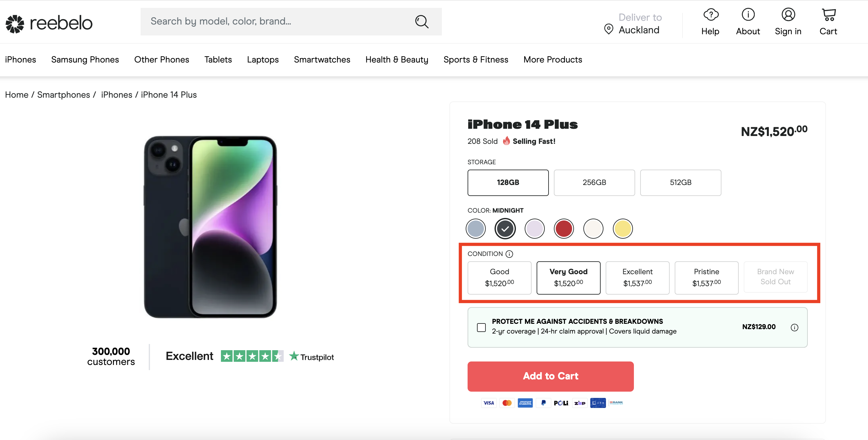Select the 256GB storage option
The height and width of the screenshot is (440, 868).
point(594,182)
